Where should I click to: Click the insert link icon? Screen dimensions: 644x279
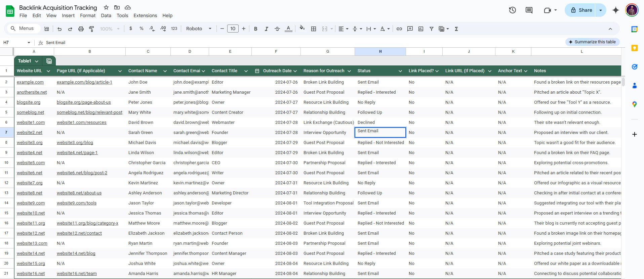click(x=399, y=29)
